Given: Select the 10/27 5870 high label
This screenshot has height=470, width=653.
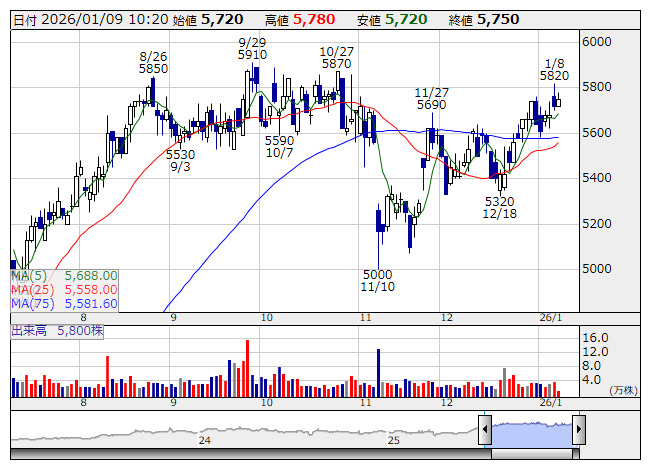Looking at the screenshot, I should click(x=336, y=57).
